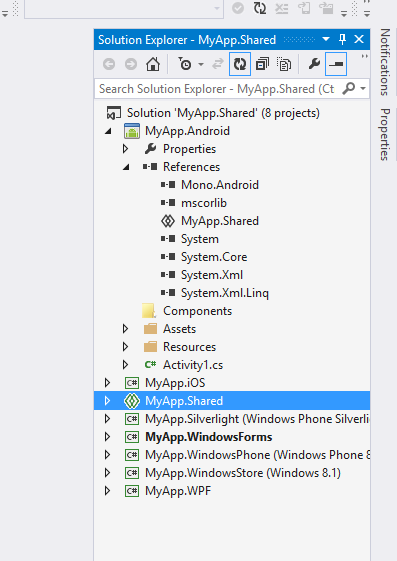Expand the MyApp.iOS project
Viewport: 397px width, 561px height.
click(107, 383)
